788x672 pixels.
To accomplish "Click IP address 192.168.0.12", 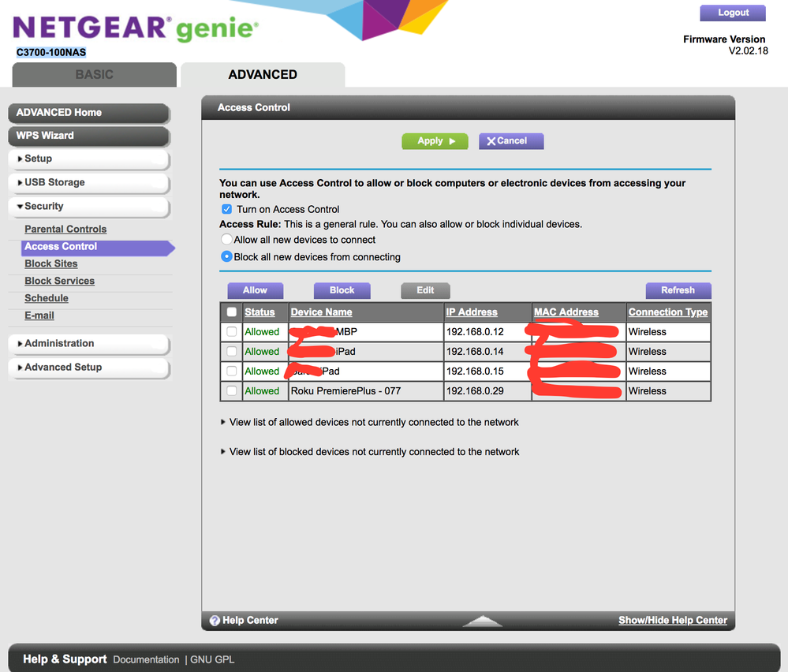I will point(475,332).
